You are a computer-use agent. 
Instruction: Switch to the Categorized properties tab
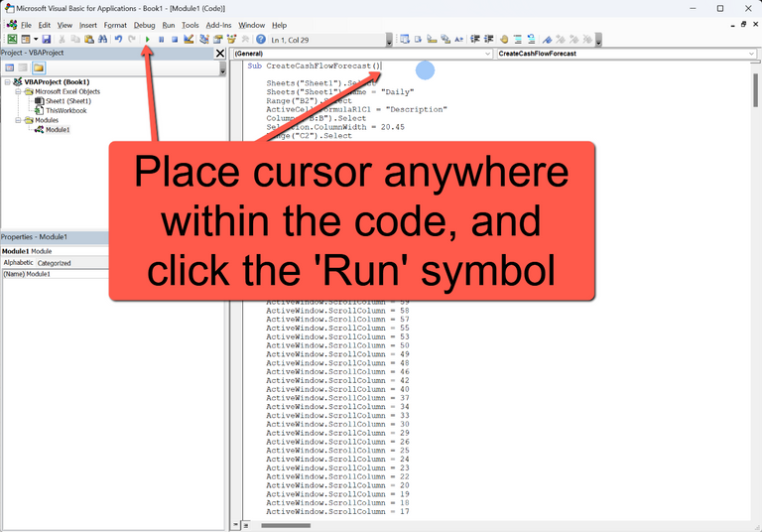(54, 263)
